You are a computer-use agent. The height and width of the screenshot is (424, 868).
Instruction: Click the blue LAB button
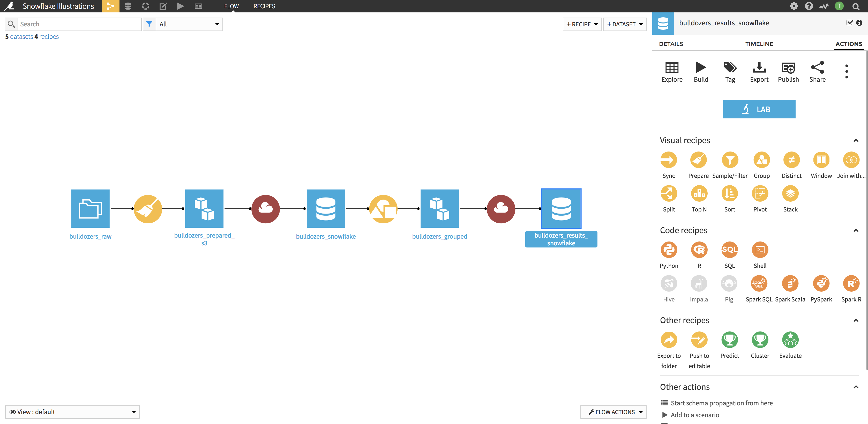759,109
